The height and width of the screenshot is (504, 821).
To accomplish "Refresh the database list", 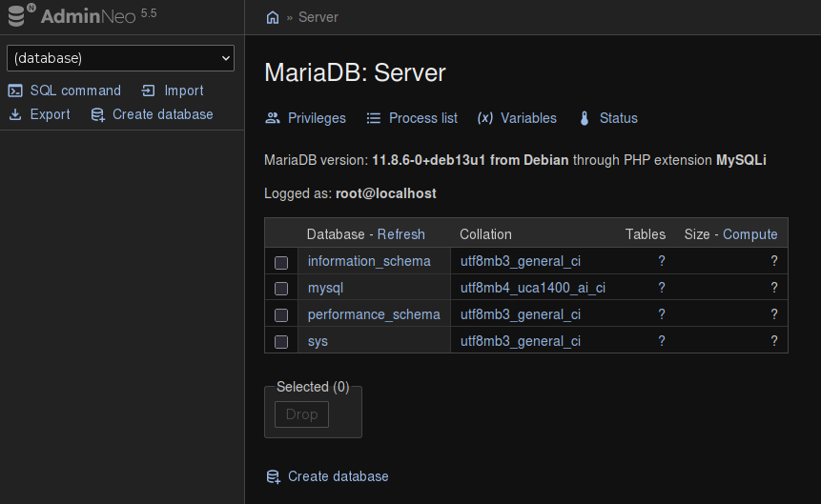I will [x=401, y=234].
